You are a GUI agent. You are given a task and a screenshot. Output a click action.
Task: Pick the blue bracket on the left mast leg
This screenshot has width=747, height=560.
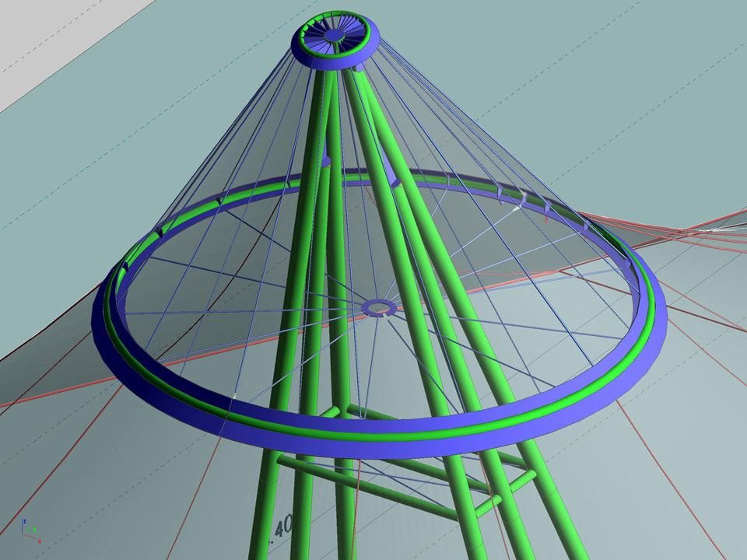(326, 162)
